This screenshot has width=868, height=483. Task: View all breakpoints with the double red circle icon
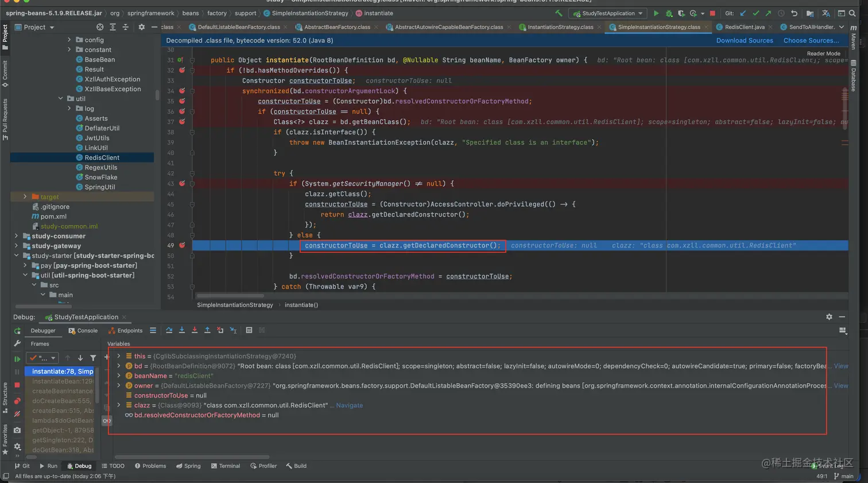17,401
